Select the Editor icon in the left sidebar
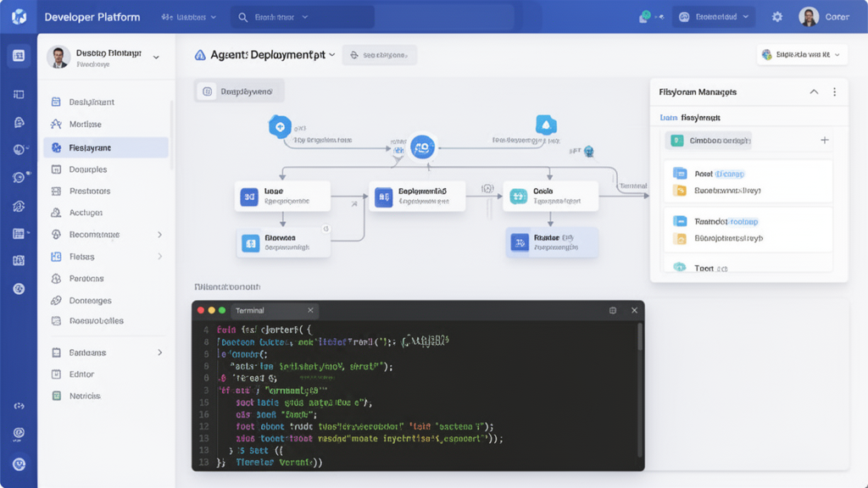868x488 pixels. [x=56, y=373]
